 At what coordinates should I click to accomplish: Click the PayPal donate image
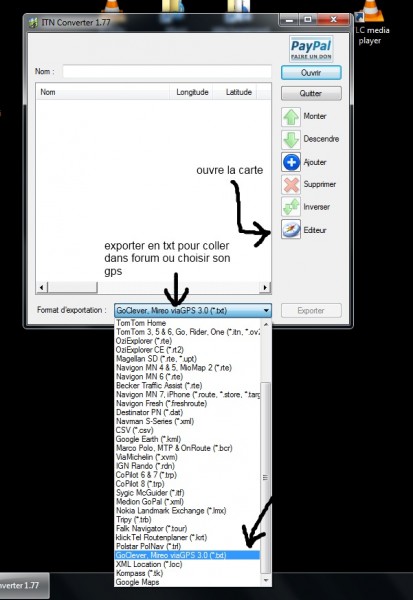(311, 49)
